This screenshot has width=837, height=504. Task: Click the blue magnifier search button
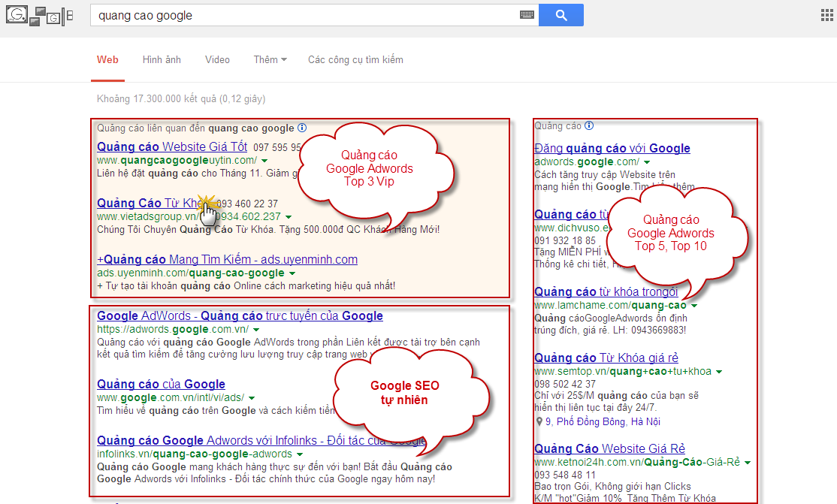click(x=561, y=14)
